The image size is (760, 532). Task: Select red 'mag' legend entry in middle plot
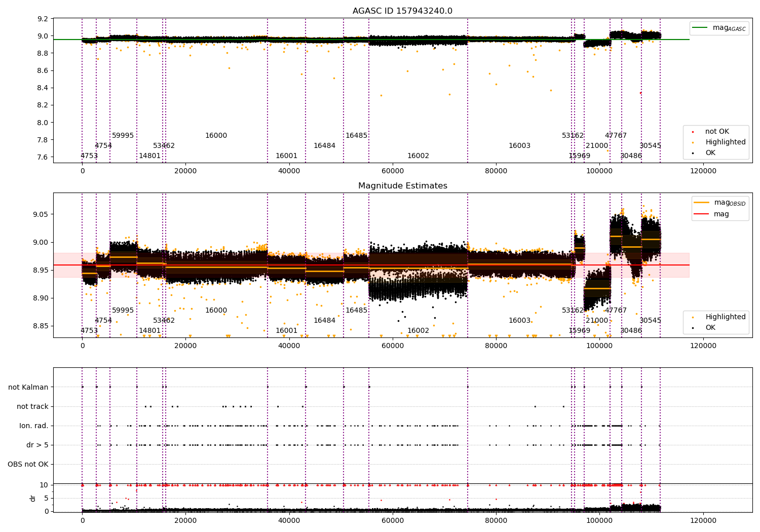pos(711,214)
